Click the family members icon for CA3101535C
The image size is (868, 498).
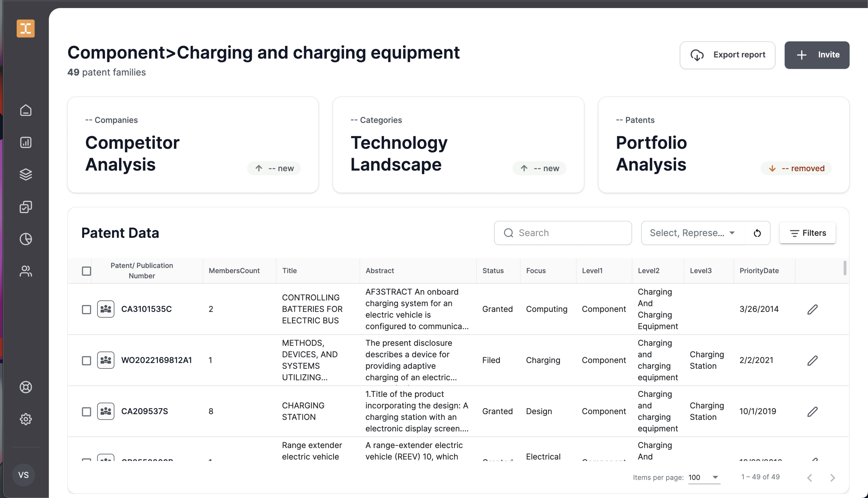coord(106,309)
